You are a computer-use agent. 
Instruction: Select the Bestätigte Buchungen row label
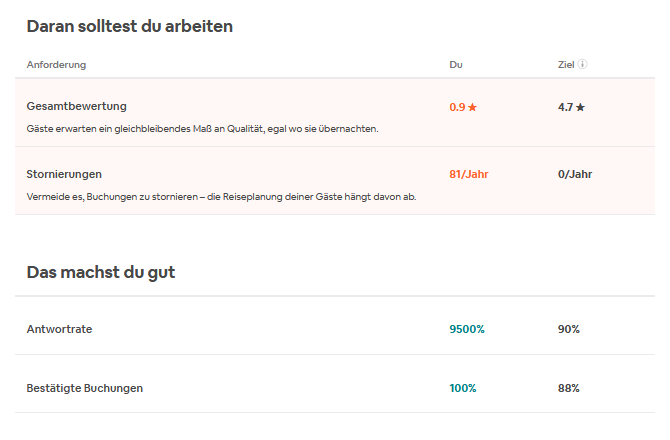(84, 388)
